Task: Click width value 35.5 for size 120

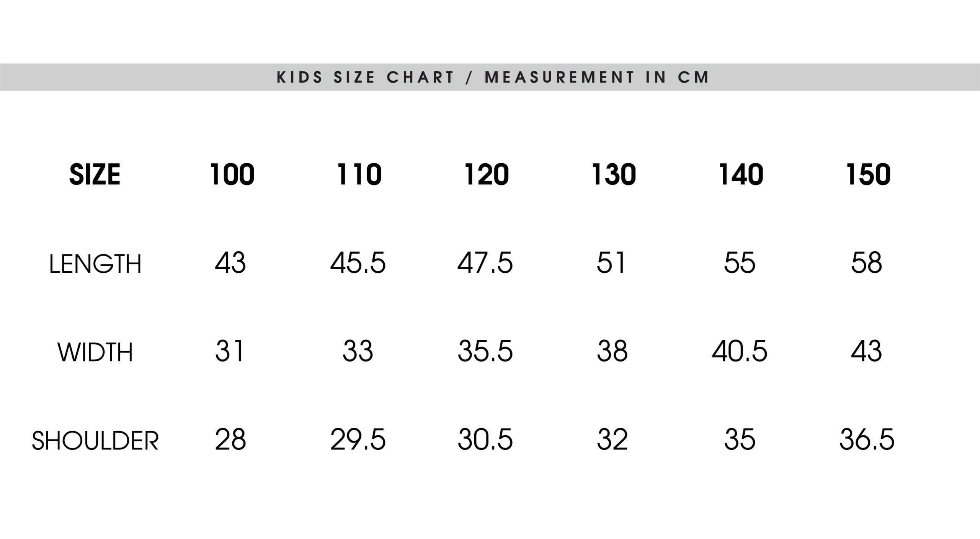Action: click(485, 351)
